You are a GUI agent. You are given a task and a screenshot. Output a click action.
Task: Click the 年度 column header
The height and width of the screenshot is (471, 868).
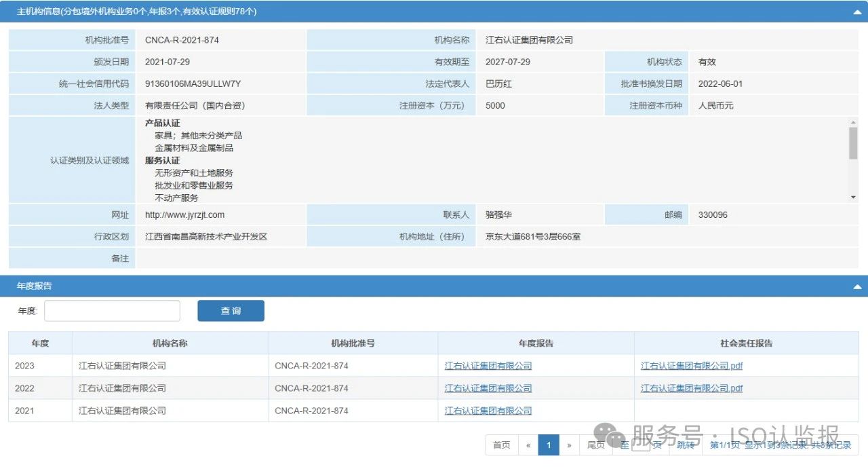coord(40,343)
